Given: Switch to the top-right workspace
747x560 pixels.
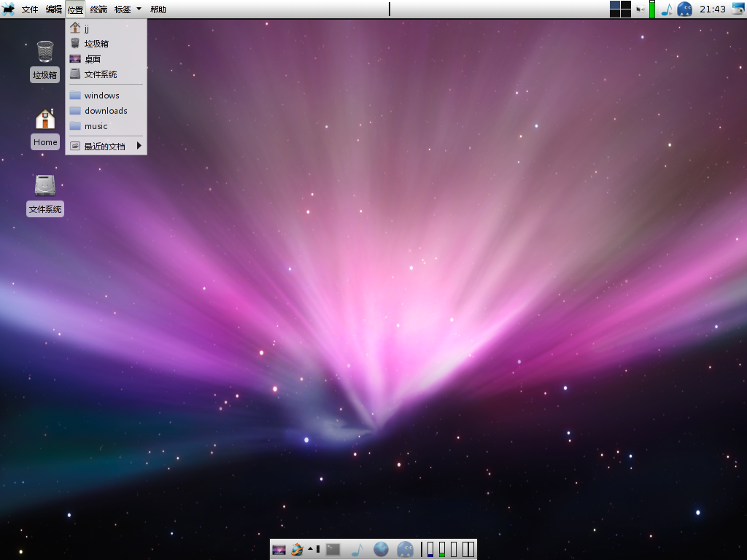Looking at the screenshot, I should pyautogui.click(x=626, y=5).
